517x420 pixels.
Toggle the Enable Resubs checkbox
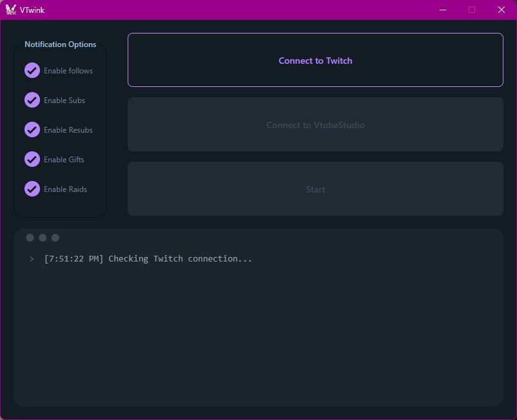[x=32, y=129]
